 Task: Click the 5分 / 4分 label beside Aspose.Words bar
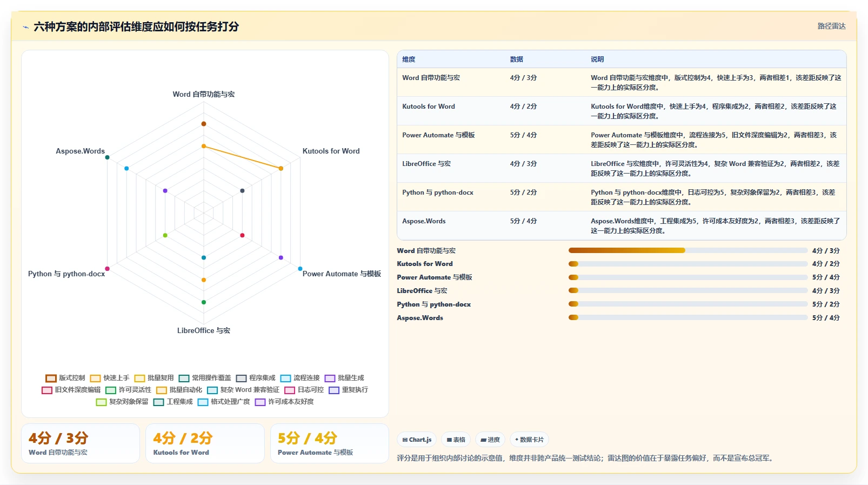(x=826, y=318)
